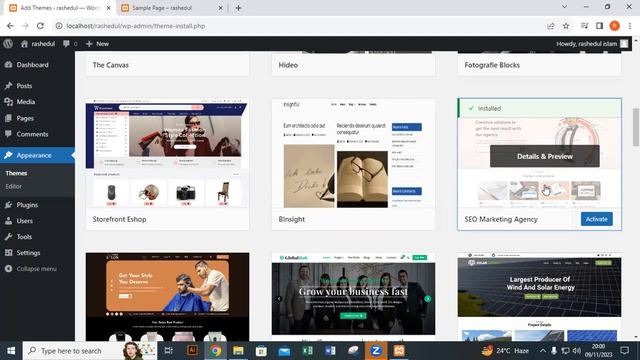Click the Hideo theme name
Image resolution: width=640 pixels, height=360 pixels.
[x=288, y=65]
